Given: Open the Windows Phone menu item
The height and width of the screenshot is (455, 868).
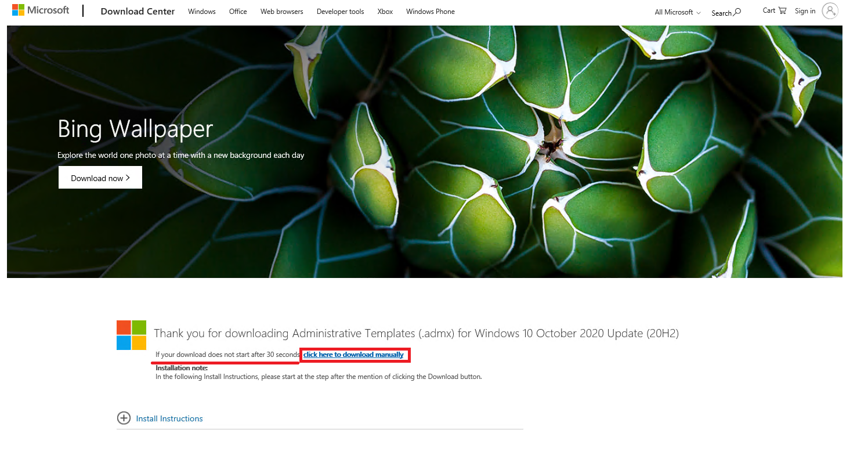Looking at the screenshot, I should pos(431,12).
